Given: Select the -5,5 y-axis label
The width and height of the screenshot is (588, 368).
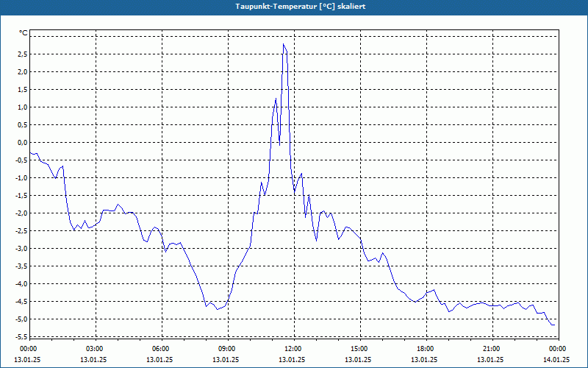Looking at the screenshot, I should [21, 336].
